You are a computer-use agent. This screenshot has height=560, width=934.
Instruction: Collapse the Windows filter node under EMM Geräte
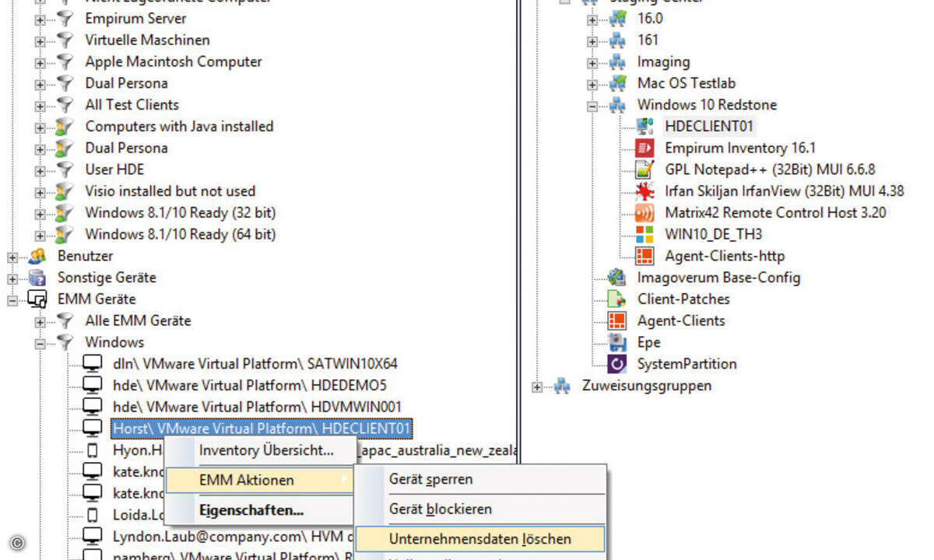(41, 343)
